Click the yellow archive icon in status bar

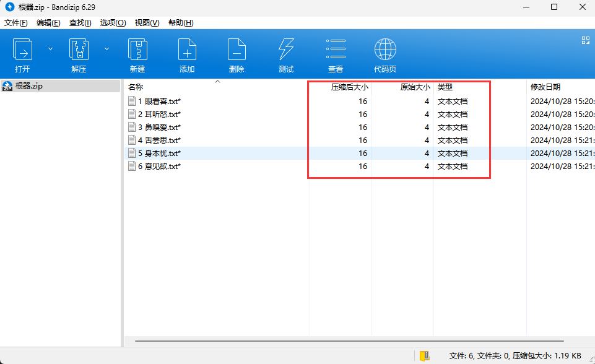click(x=424, y=356)
